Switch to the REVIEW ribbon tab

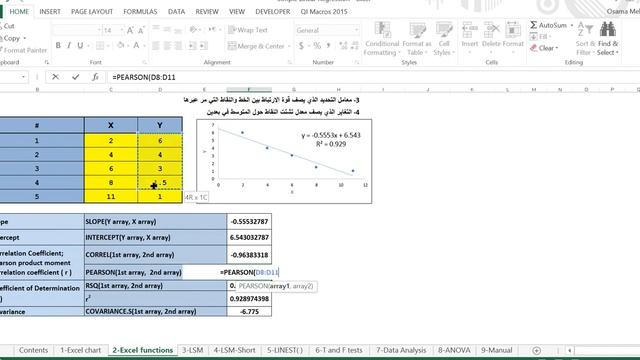point(207,11)
